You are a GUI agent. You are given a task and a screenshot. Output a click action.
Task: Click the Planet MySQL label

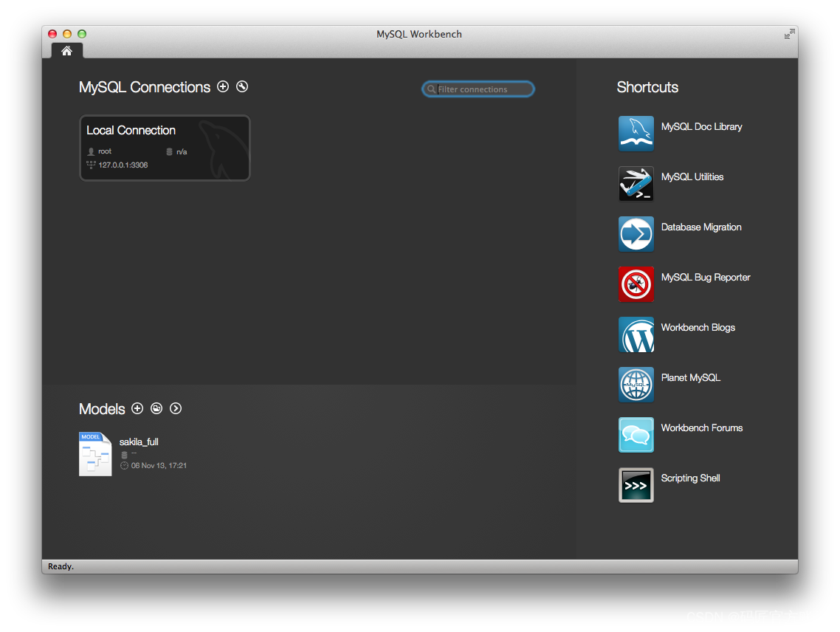[691, 378]
